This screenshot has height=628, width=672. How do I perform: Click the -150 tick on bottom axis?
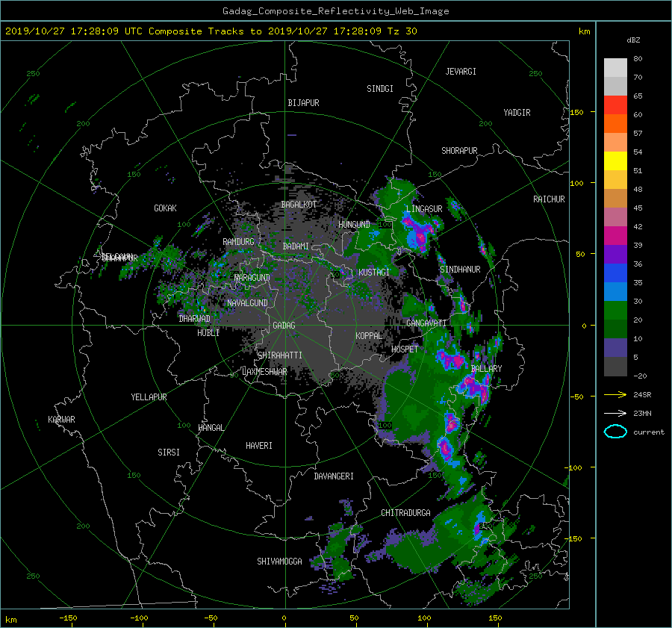[68, 618]
